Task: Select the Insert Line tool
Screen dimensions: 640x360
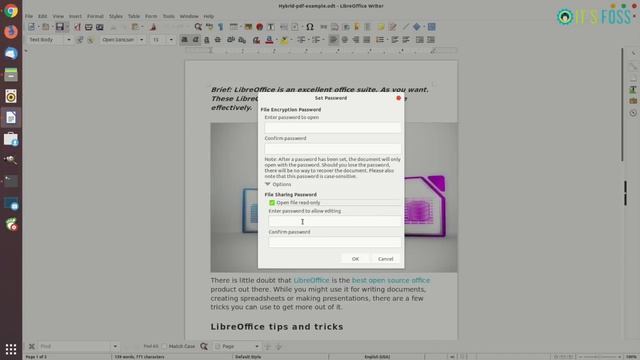Action: [405, 27]
